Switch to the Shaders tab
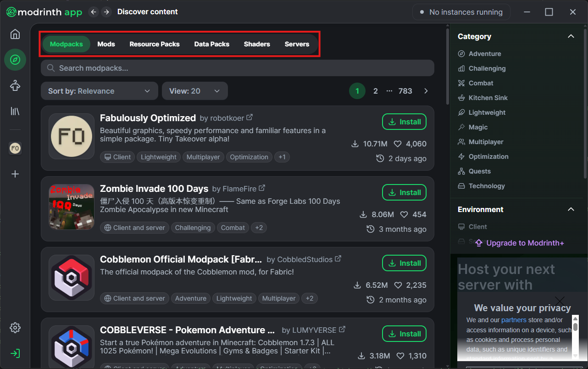588x369 pixels. coord(257,44)
